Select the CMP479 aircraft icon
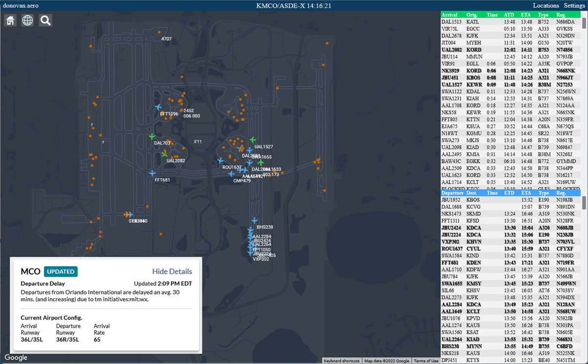The width and height of the screenshot is (588, 364). pyautogui.click(x=231, y=174)
